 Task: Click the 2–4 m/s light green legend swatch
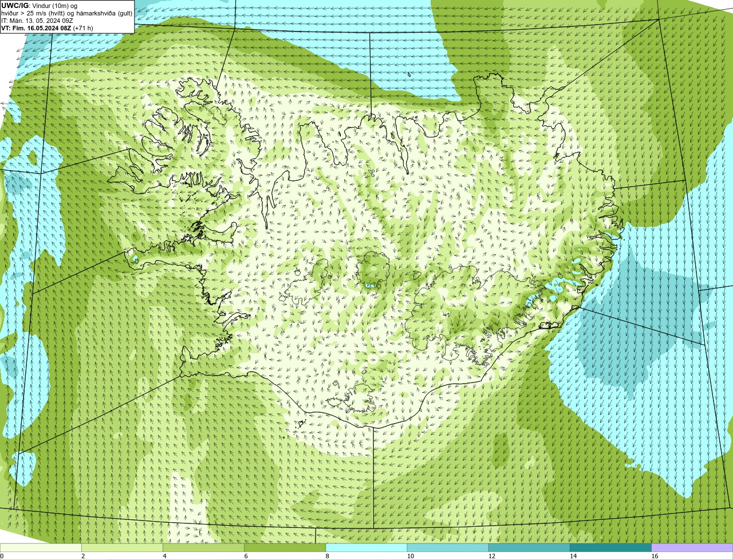tap(122, 548)
